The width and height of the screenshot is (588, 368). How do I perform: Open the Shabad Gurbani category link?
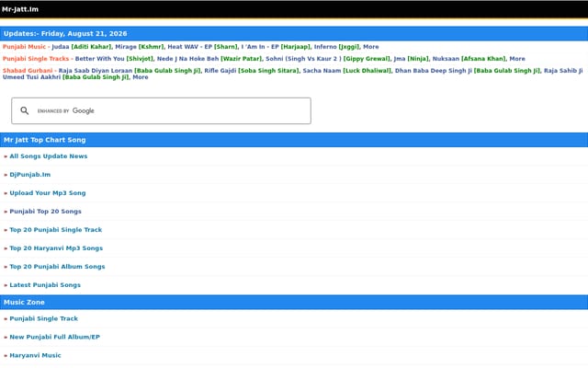point(28,71)
